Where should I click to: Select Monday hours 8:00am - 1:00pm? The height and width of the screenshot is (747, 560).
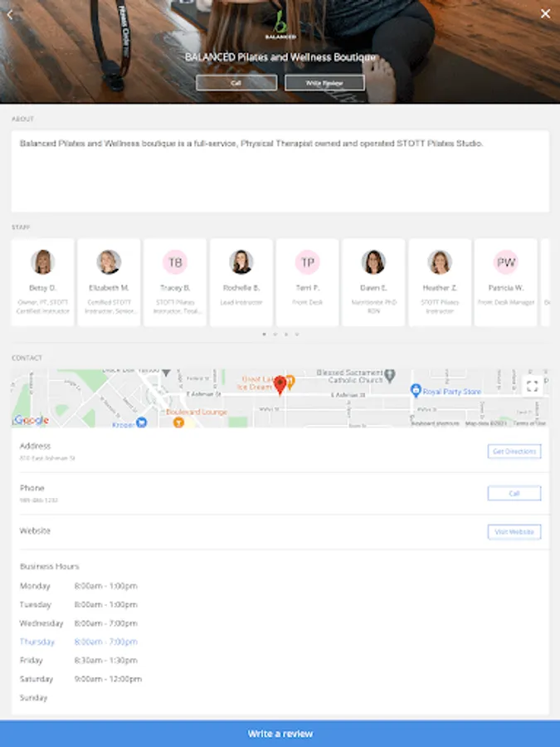pos(105,586)
